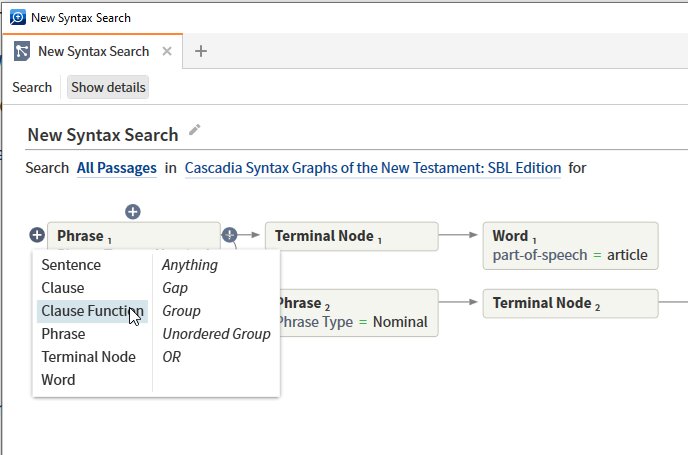
Task: Choose Sentence from the node menu
Action: [71, 265]
